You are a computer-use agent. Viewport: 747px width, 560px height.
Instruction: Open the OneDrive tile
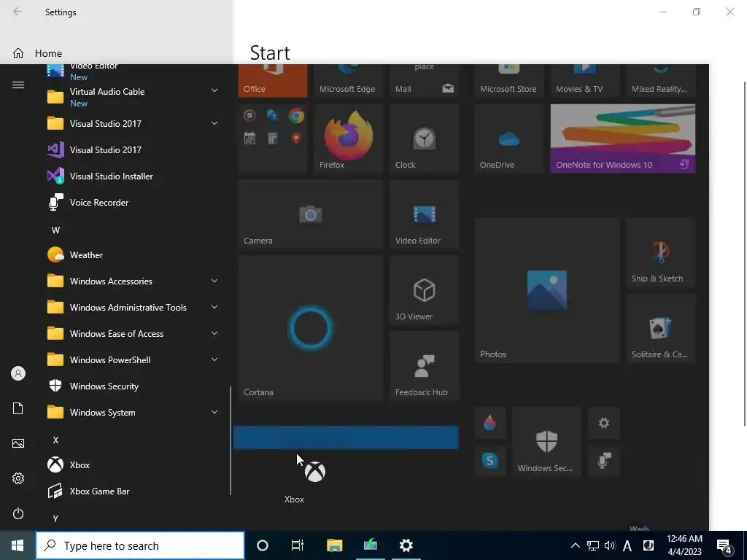(508, 138)
